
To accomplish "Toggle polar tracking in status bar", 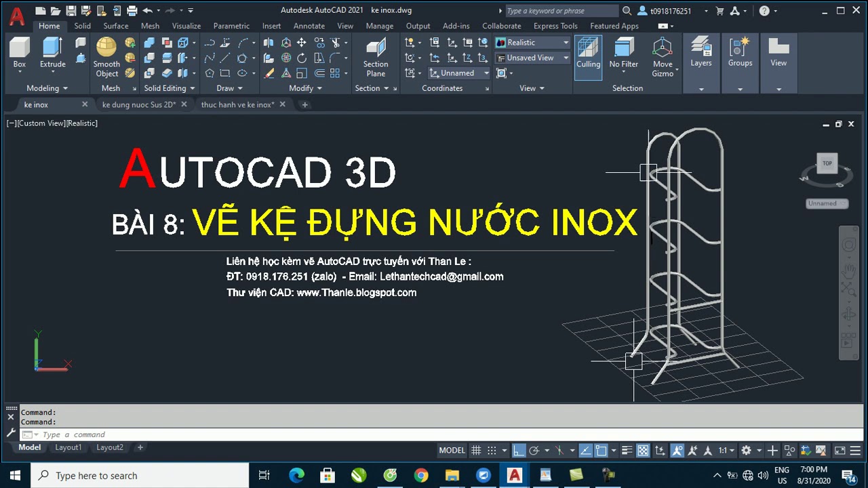I will coord(534,451).
